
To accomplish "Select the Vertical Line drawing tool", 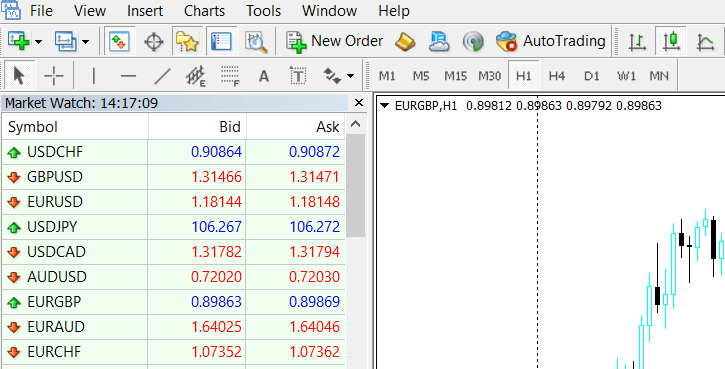I will point(94,75).
